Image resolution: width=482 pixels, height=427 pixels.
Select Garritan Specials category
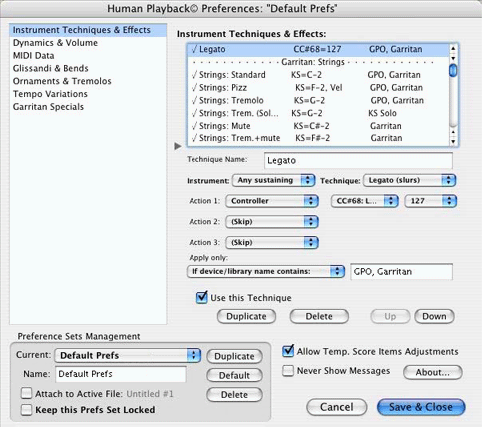[x=48, y=107]
